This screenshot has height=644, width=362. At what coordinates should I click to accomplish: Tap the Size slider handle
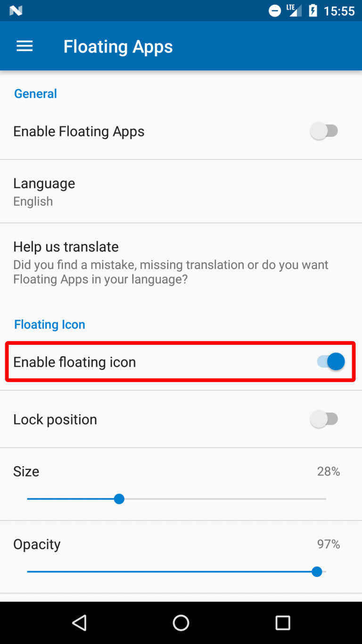point(119,499)
